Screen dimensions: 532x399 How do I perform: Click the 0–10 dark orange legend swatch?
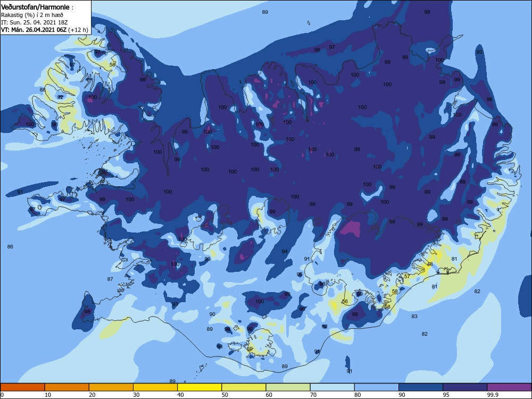22,387
